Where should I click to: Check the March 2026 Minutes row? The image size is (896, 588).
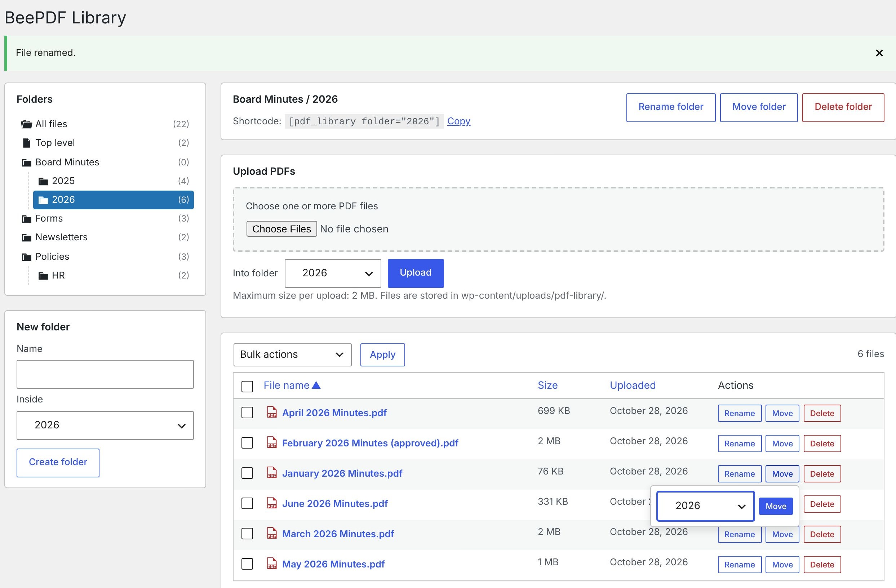[x=247, y=534]
